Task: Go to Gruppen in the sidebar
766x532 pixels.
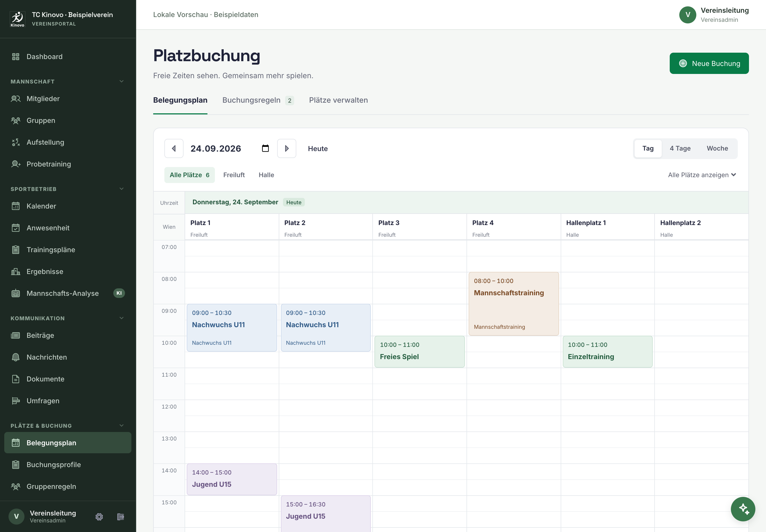Action: 68,120
